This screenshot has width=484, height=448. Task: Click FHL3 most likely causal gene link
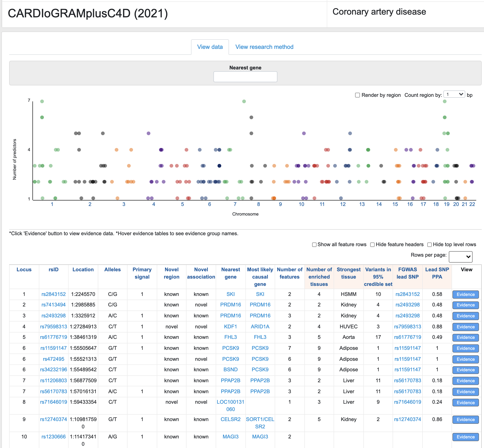click(260, 337)
